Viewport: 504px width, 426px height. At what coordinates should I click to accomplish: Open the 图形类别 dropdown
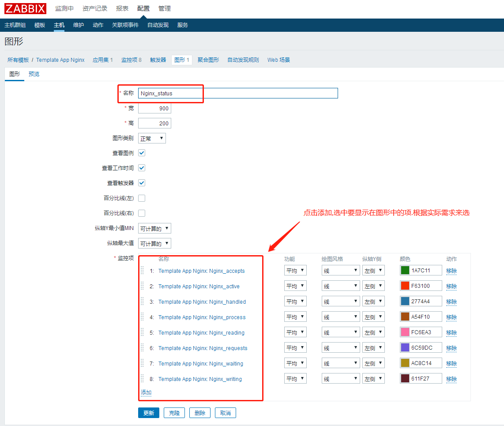152,138
